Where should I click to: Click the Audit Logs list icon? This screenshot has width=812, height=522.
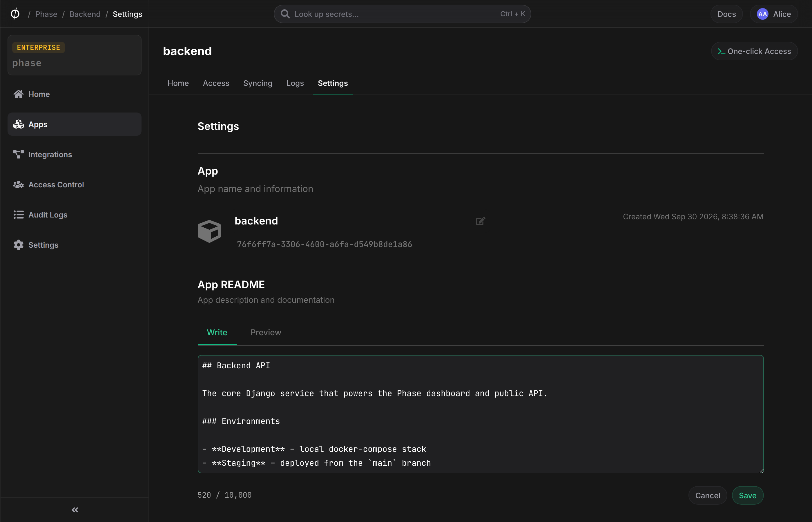[x=19, y=215]
